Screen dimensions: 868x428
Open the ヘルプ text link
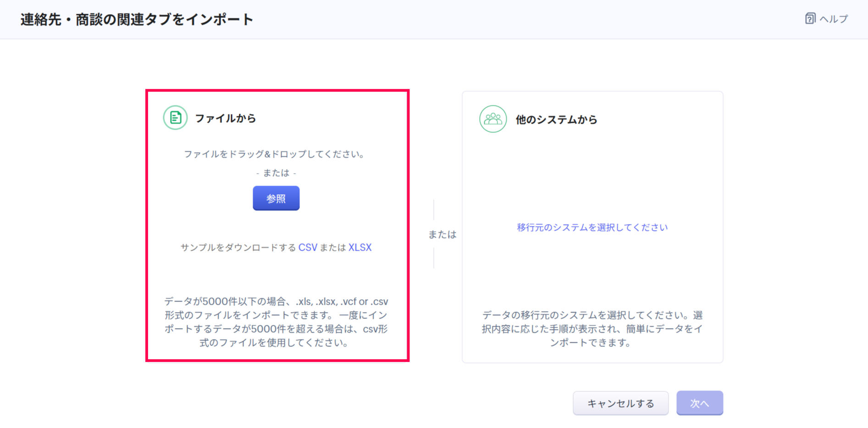(x=834, y=19)
